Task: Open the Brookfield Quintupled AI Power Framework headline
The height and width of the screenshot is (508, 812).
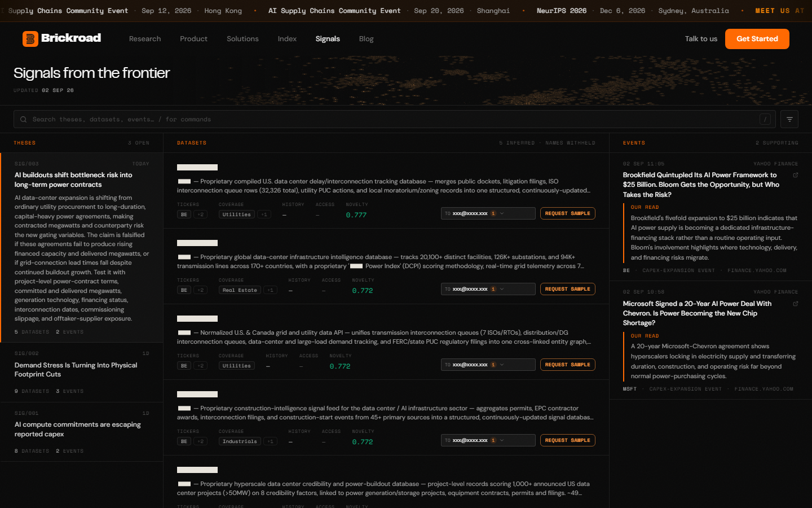Action: 701,185
